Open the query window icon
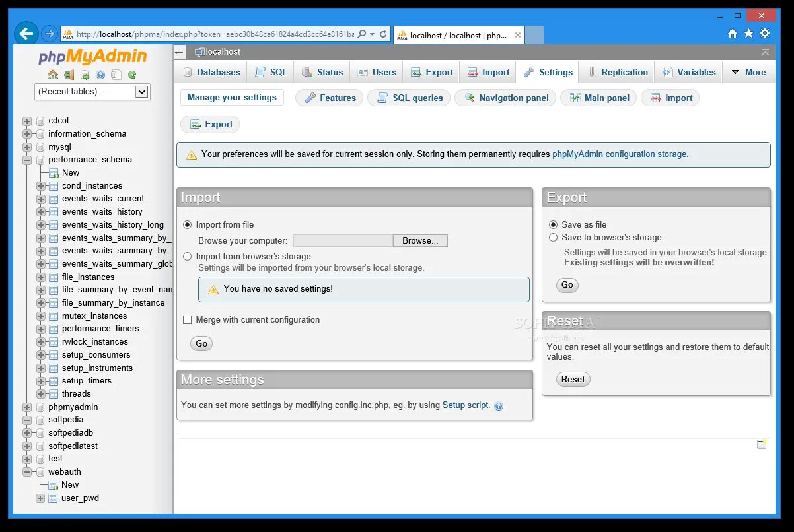794x532 pixels. point(85,75)
